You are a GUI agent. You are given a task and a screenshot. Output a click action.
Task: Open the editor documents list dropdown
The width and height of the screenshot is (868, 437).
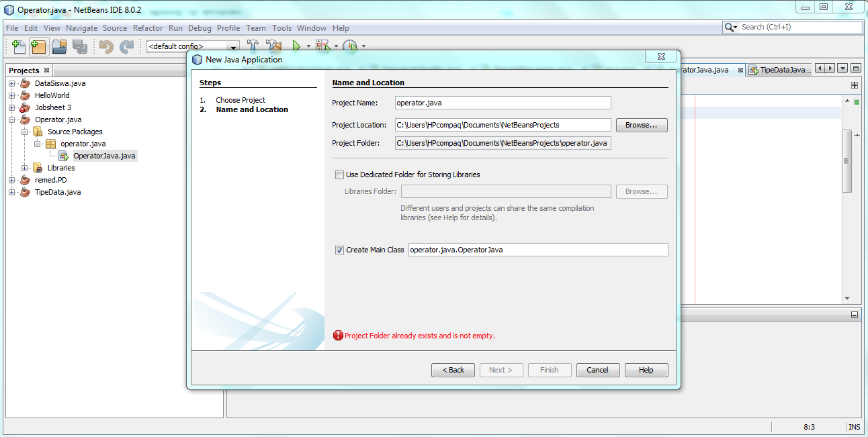(842, 68)
